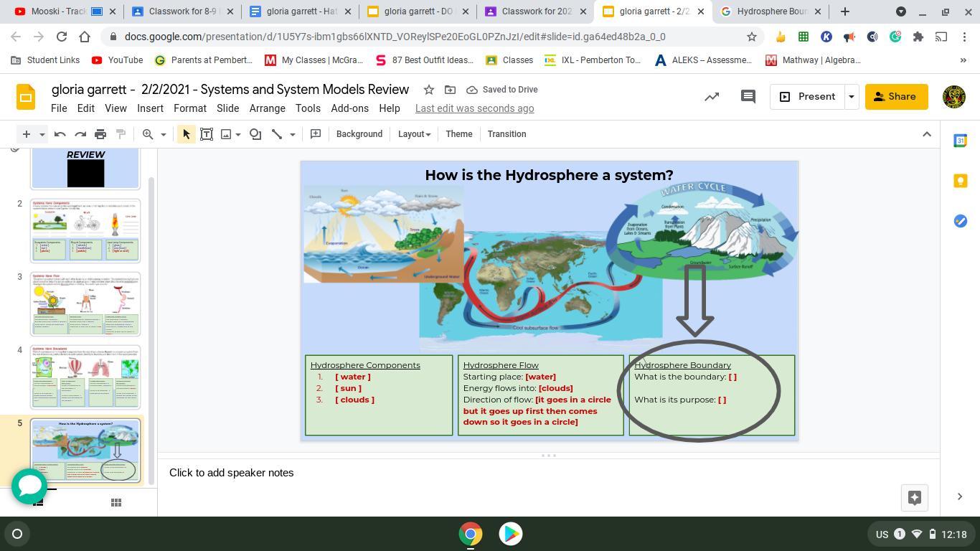980x551 pixels.
Task: Expand the new slide dropdown arrow
Action: (42, 134)
